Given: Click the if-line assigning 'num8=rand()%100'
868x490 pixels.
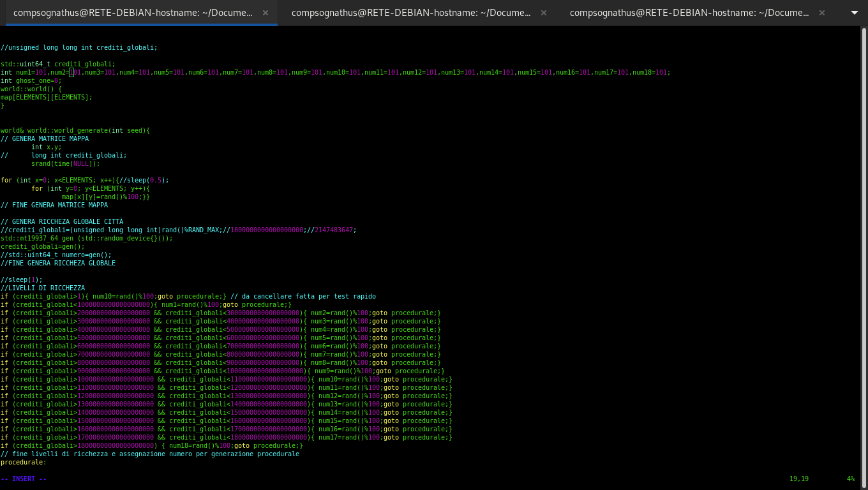Looking at the screenshot, I should coord(221,362).
